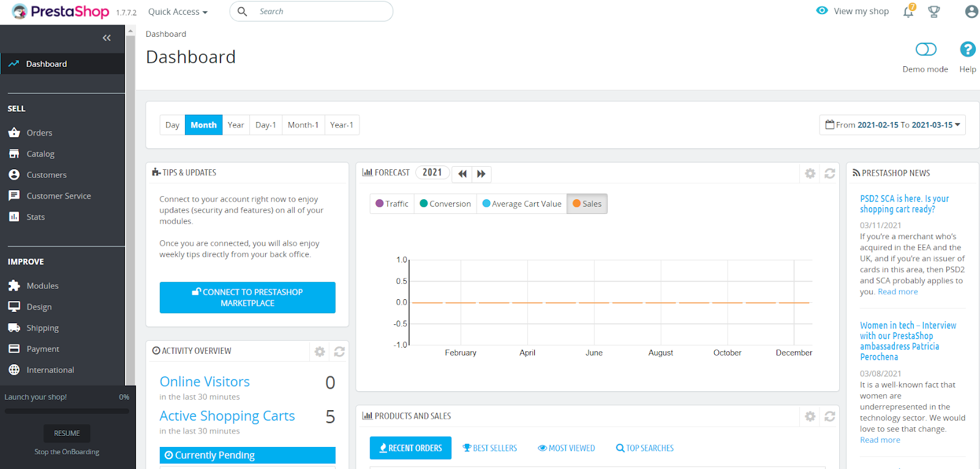Click the Modules puzzle icon in sidebar
980x469 pixels.
coord(14,286)
